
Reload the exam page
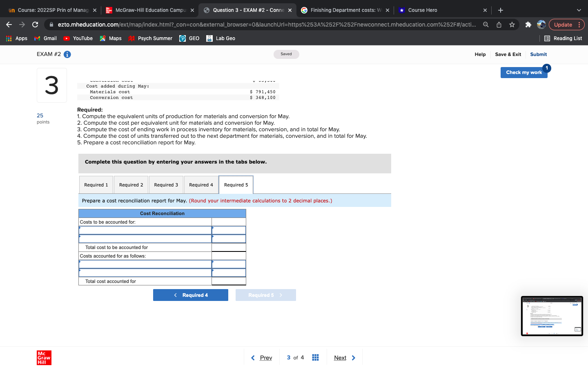point(35,25)
